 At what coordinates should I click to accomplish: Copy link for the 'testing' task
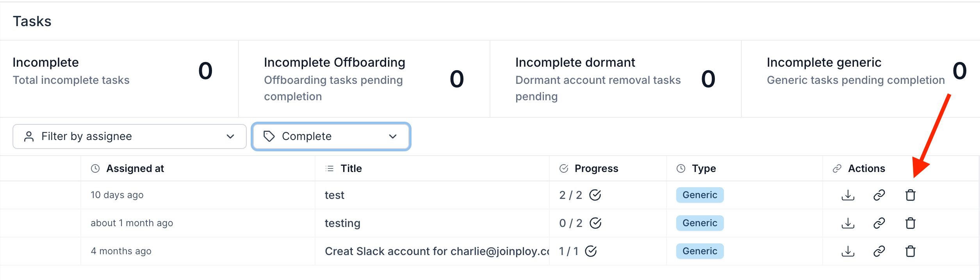click(x=879, y=223)
